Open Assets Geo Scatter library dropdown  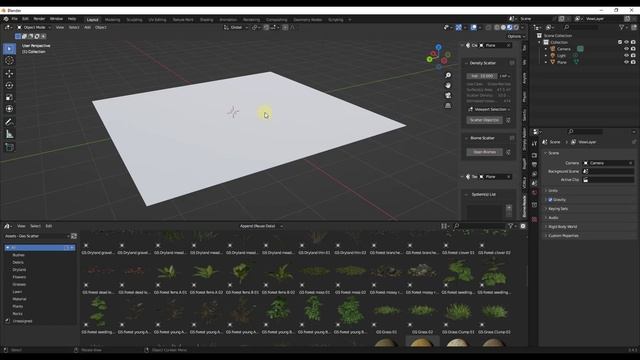coord(36,236)
